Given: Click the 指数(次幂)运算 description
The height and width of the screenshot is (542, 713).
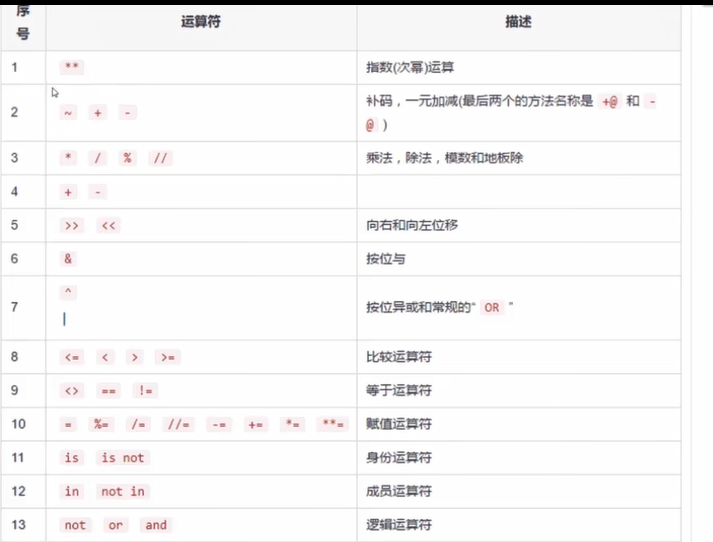Looking at the screenshot, I should coord(410,67).
